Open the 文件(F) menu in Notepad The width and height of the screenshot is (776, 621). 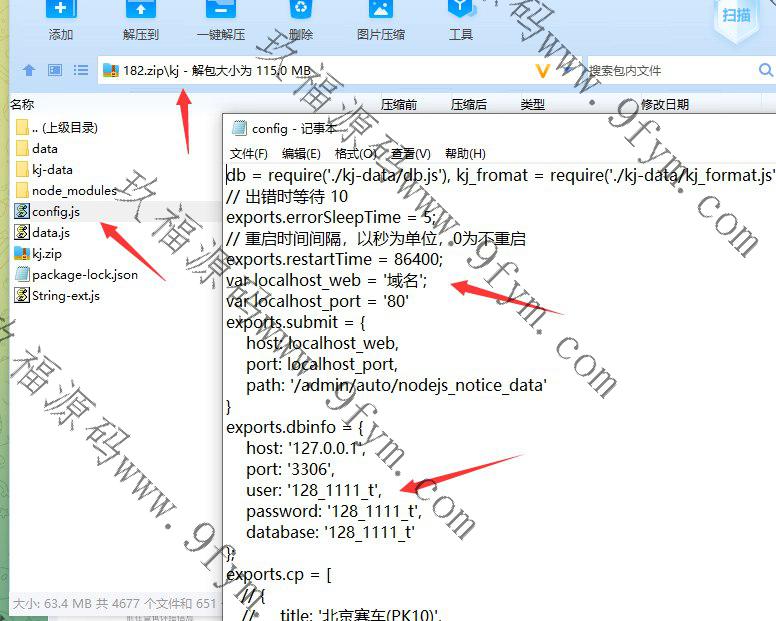point(249,154)
